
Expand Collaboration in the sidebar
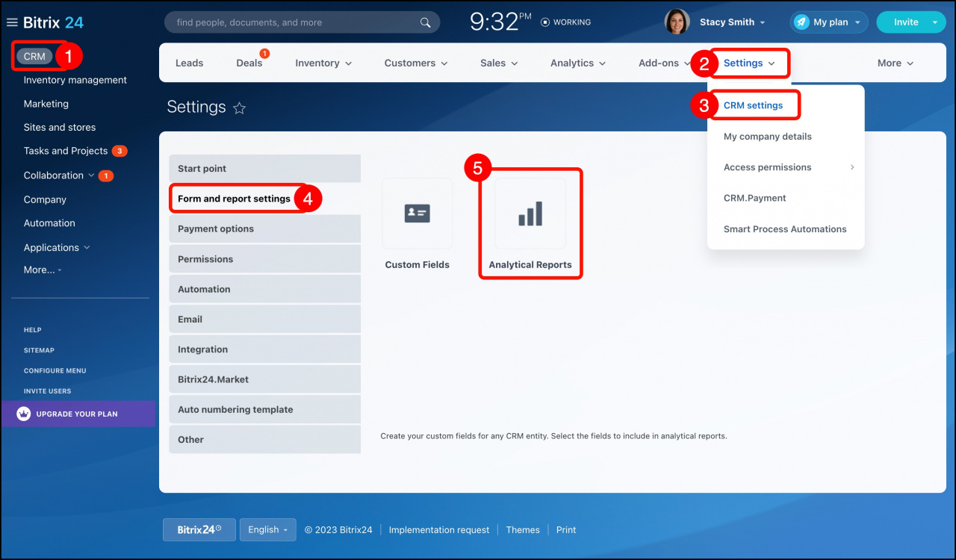click(x=92, y=175)
